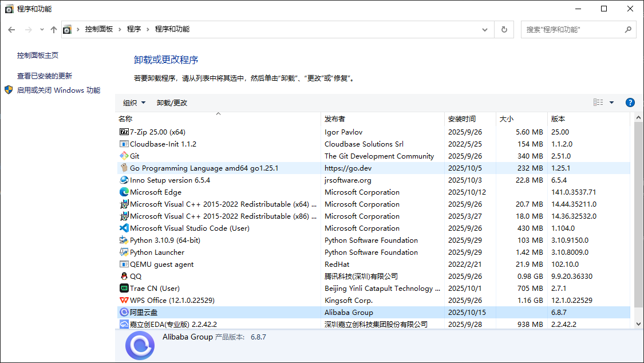This screenshot has height=363, width=644.
Task: Click the 卸载/更改 toolbar button
Action: (172, 103)
